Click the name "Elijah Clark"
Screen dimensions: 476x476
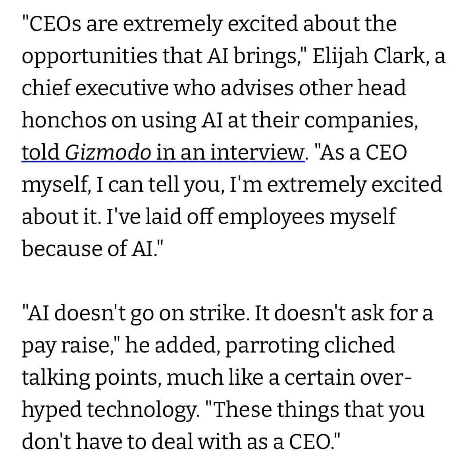pos(368,56)
